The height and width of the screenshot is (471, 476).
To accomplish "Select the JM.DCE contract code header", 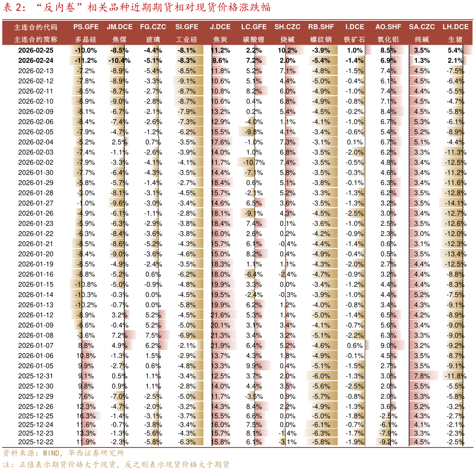I will [x=119, y=27].
